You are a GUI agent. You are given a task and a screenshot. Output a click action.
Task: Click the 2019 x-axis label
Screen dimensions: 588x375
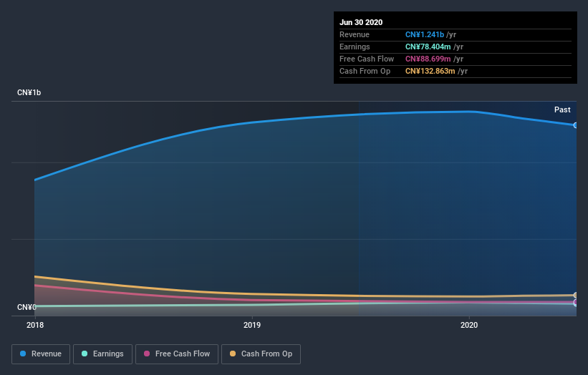click(252, 325)
